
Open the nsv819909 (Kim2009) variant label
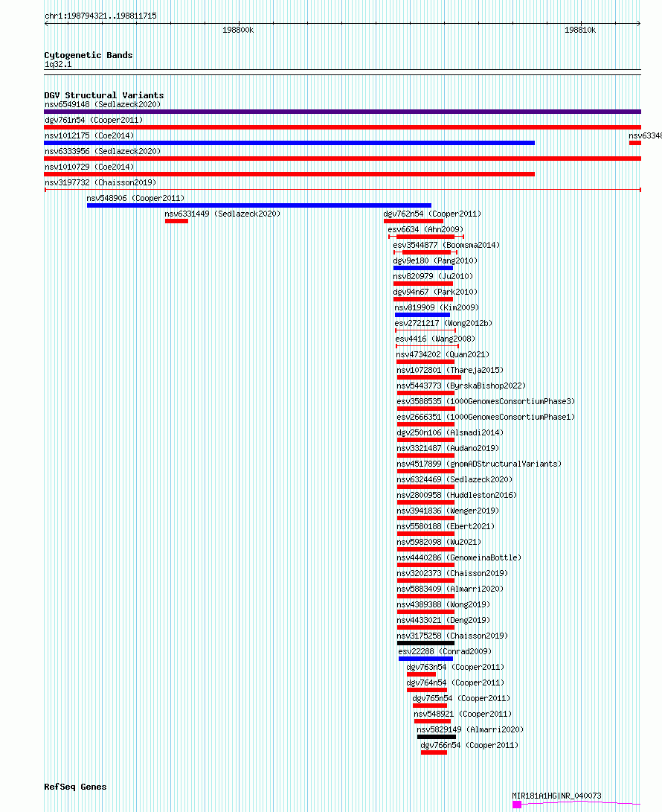[x=437, y=307]
